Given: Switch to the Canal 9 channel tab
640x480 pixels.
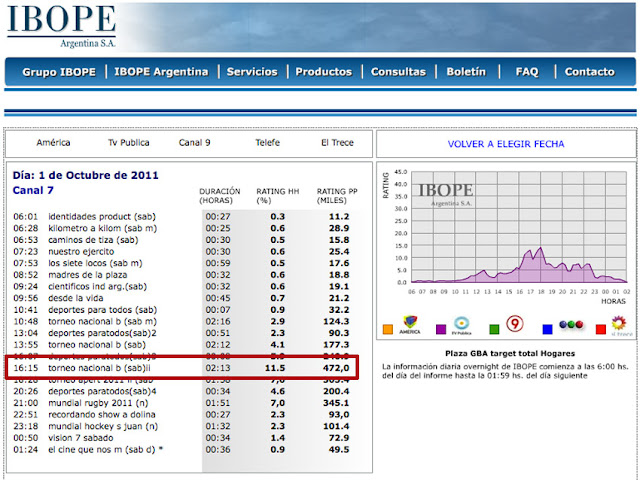Looking at the screenshot, I should (x=194, y=142).
